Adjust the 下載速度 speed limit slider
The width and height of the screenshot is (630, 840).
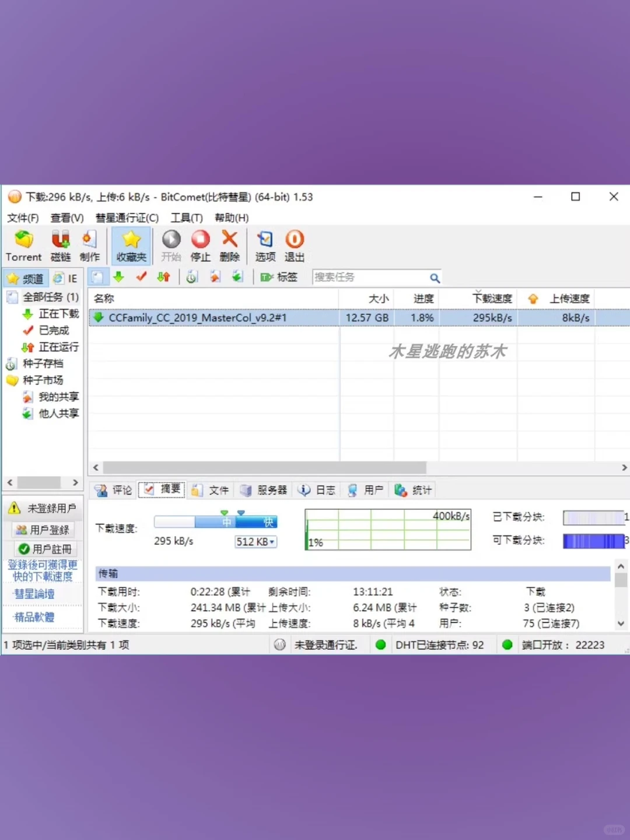tap(215, 521)
